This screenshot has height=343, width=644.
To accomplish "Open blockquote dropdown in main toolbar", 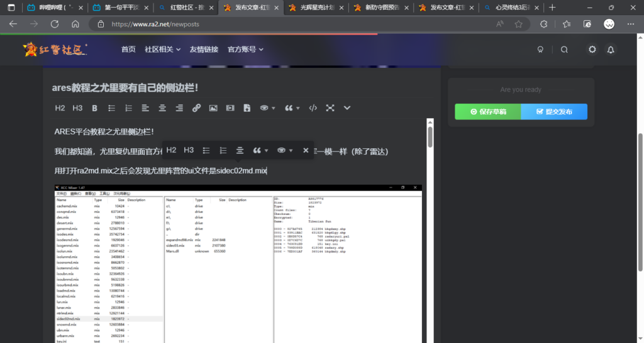I will [x=292, y=108].
